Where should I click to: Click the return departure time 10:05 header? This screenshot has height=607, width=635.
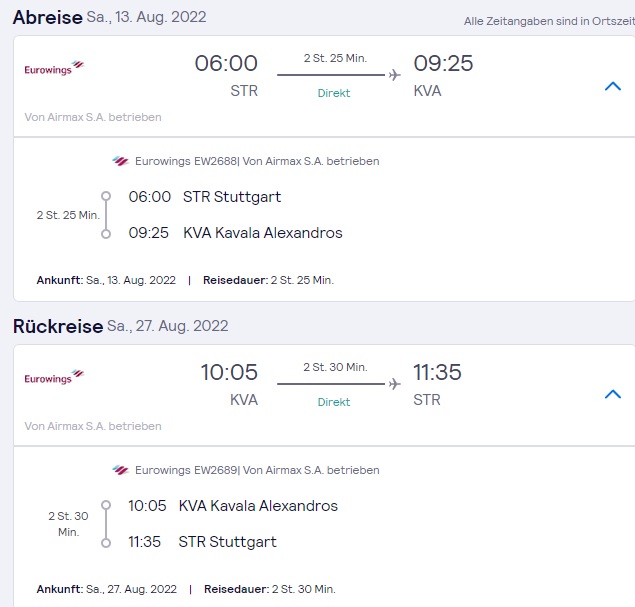pyautogui.click(x=229, y=373)
